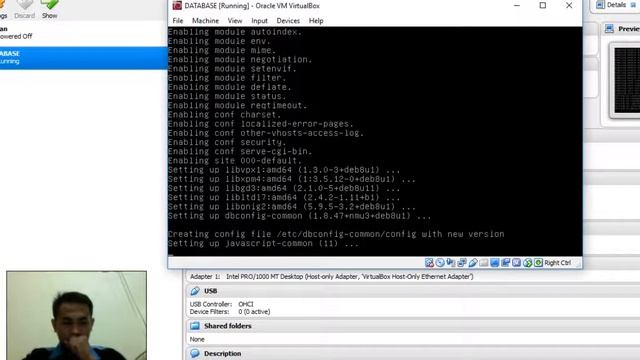Image resolution: width=640 pixels, height=360 pixels.
Task: Click the network adapters status icon
Action: click(x=462, y=263)
